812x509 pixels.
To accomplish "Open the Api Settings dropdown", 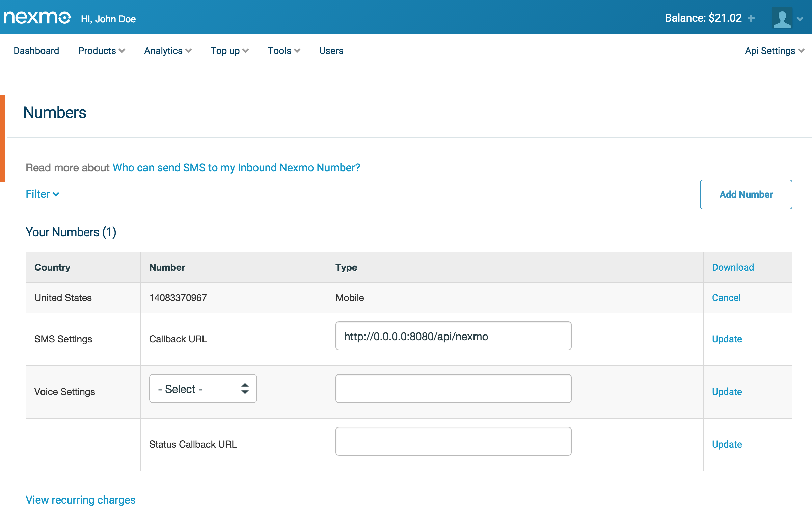I will [x=774, y=51].
